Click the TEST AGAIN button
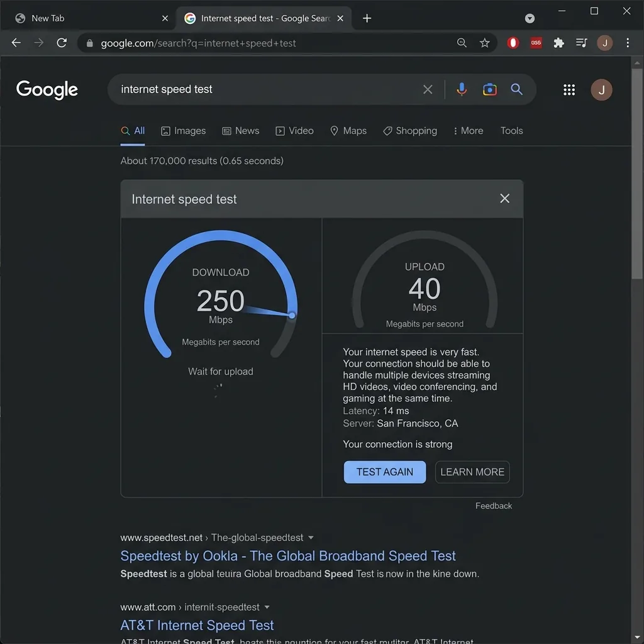This screenshot has height=644, width=644. tap(384, 472)
